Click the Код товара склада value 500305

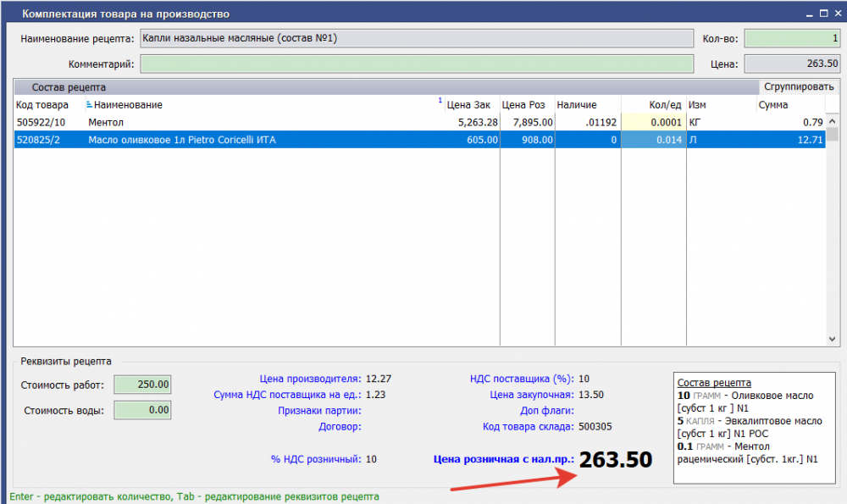click(595, 426)
